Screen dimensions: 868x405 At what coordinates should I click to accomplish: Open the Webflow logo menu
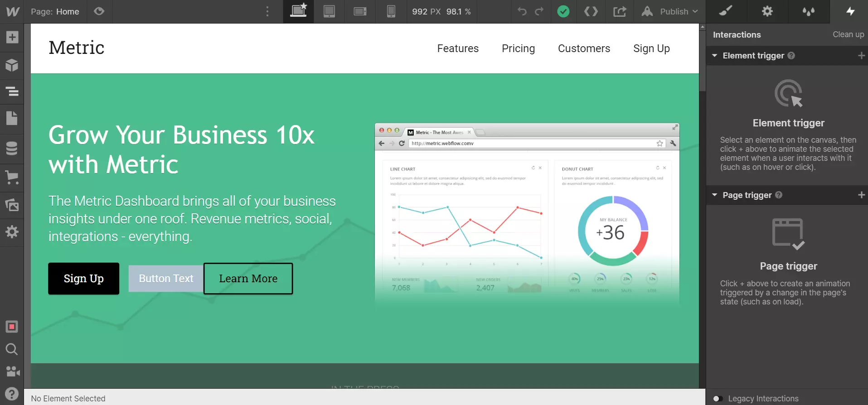pyautogui.click(x=12, y=11)
